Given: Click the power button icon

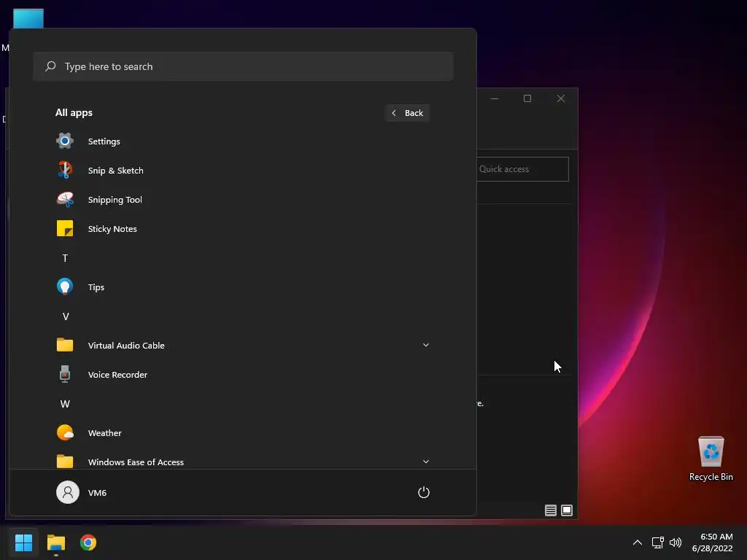Looking at the screenshot, I should [x=424, y=492].
